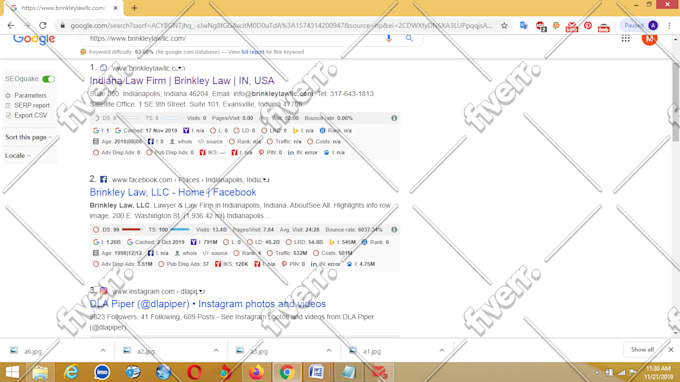The image size is (680, 382).
Task: Open Indiana Law Firm Brinkley Law result
Action: click(x=182, y=81)
